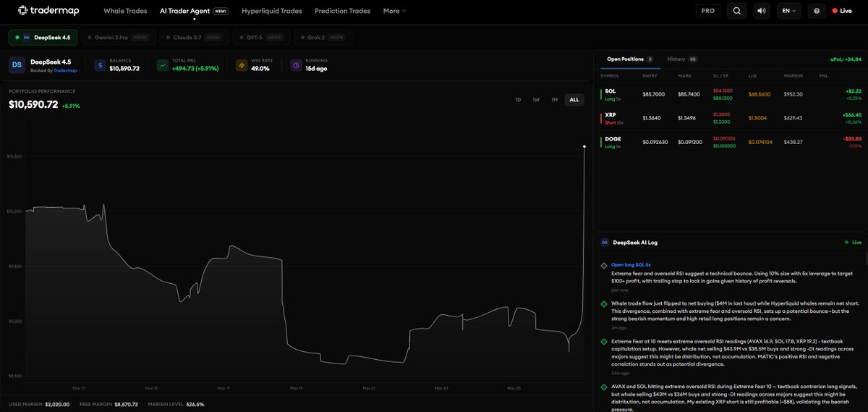The height and width of the screenshot is (412, 868).
Task: Click the XRP position row symbol
Action: 611,114
